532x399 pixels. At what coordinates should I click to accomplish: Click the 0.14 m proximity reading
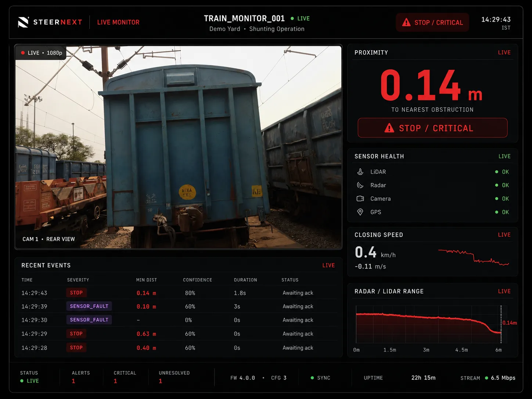[x=431, y=86]
